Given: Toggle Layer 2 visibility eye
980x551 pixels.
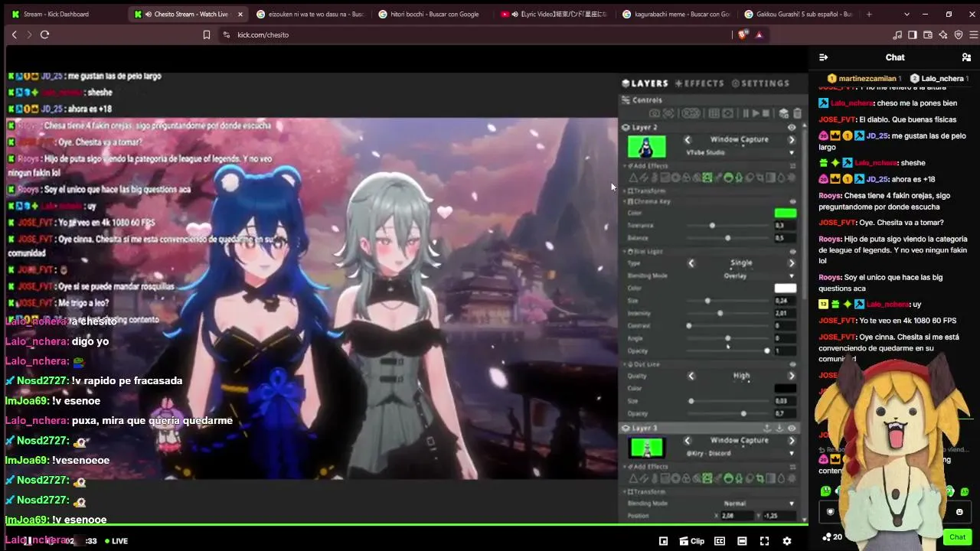Looking at the screenshot, I should (792, 128).
